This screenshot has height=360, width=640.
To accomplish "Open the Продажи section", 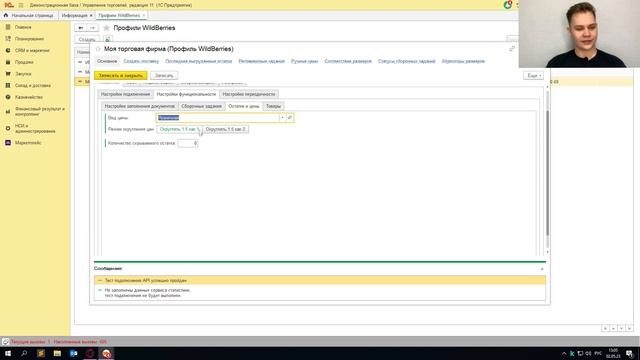I will (24, 62).
